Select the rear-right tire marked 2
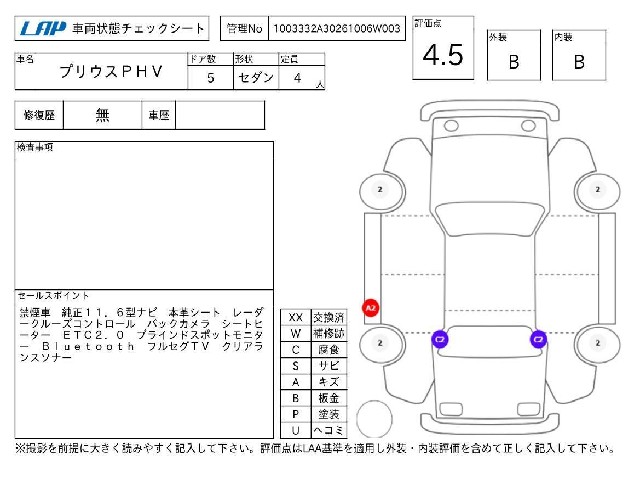Screen dimensions: 640x480 click(597, 343)
